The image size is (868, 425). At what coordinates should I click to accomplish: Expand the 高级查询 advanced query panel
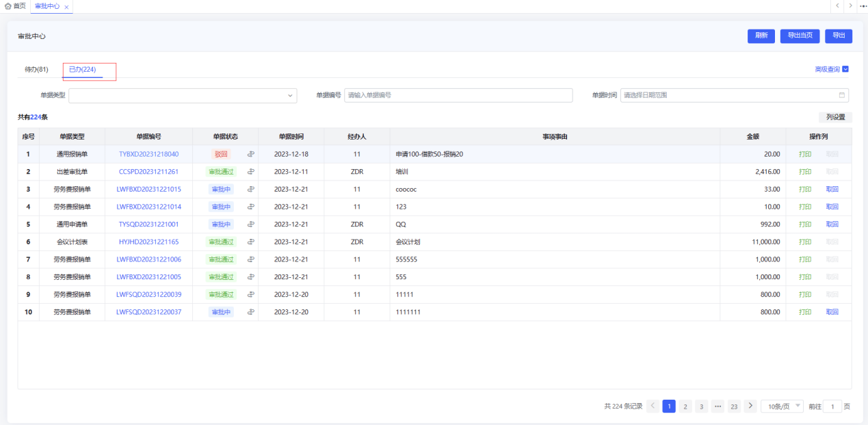point(832,69)
